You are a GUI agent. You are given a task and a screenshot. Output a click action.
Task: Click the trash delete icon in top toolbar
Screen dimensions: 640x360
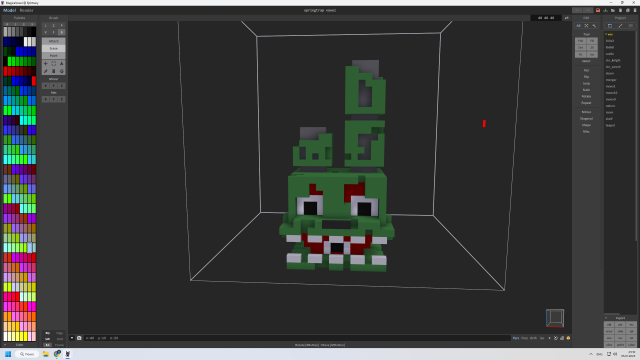pyautogui.click(x=635, y=10)
